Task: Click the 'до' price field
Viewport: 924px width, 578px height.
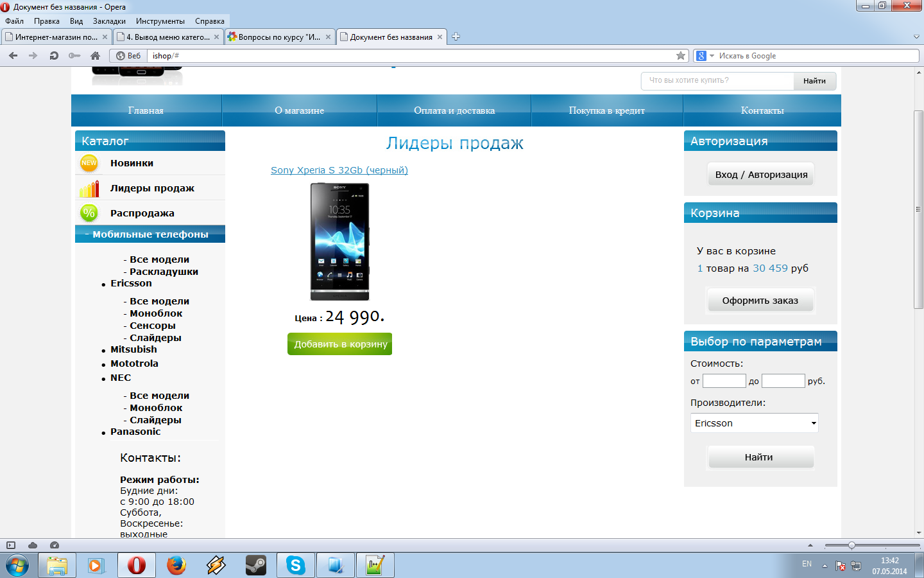Action: 783,381
